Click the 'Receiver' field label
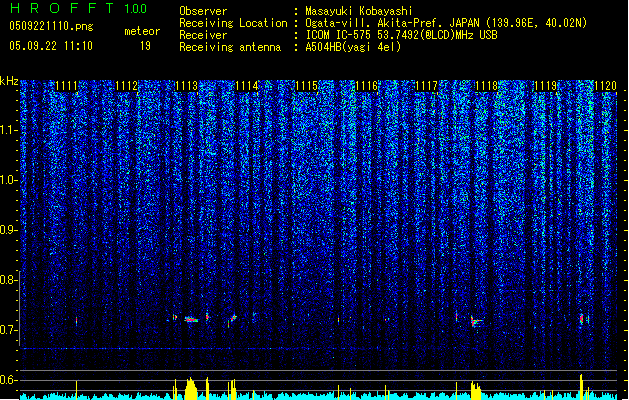629x400 pixels. [x=203, y=35]
